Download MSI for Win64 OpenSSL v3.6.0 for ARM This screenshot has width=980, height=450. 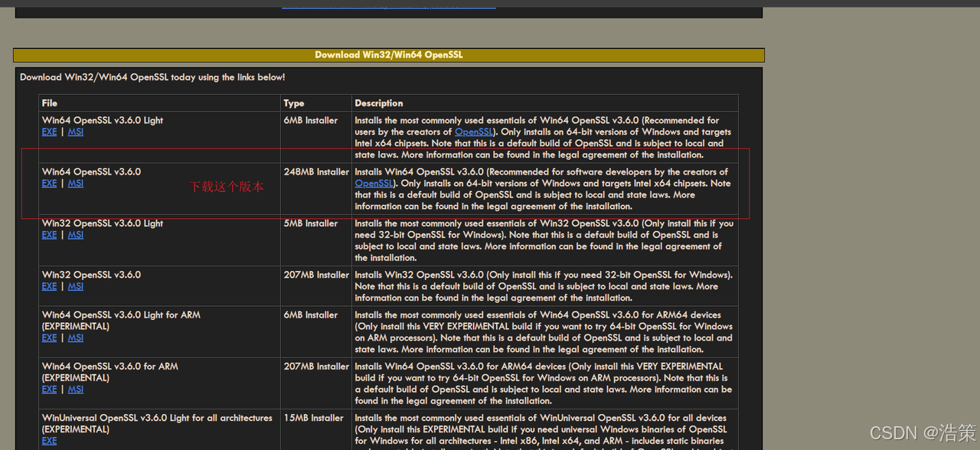pyautogui.click(x=76, y=389)
